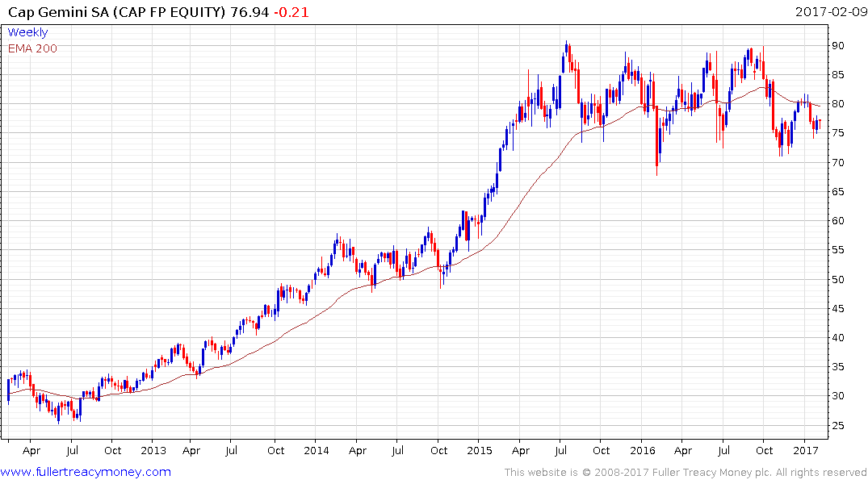Click the Oct label before 2013

pyautogui.click(x=112, y=450)
